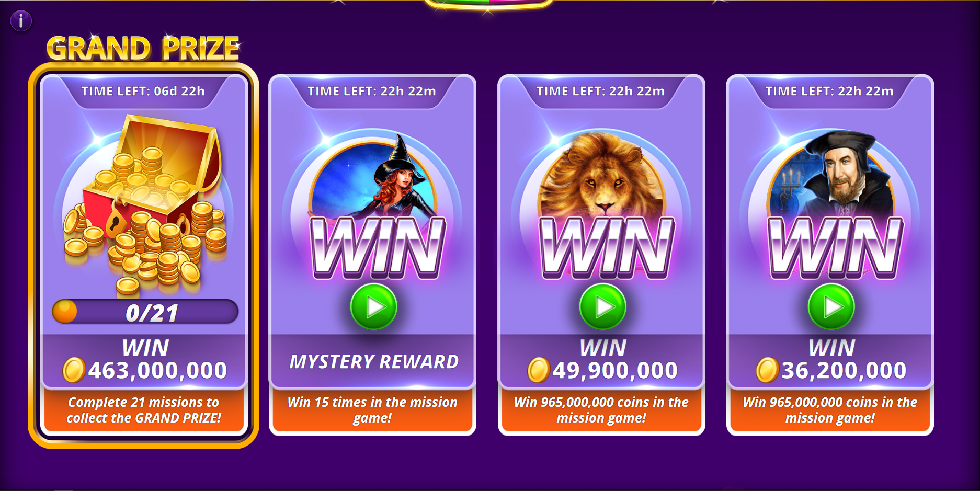Click the gold coin beside 36,200,000
This screenshot has height=491, width=980.
coord(767,370)
